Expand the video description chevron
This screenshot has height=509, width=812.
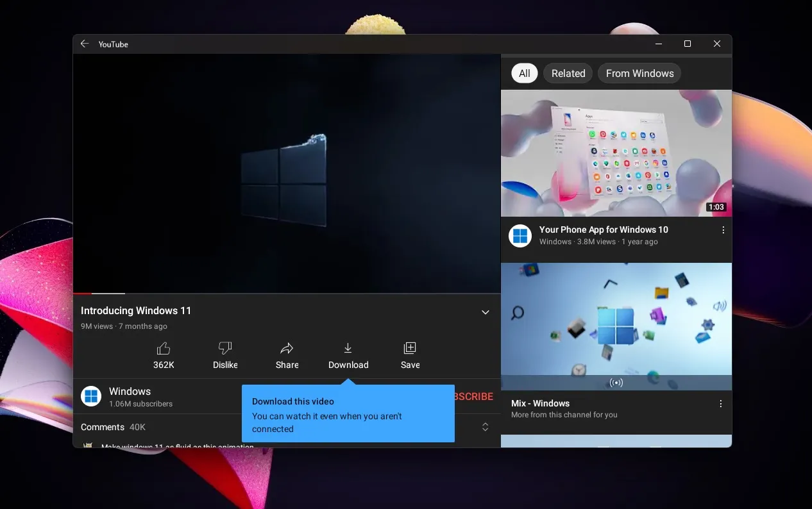[x=486, y=312]
